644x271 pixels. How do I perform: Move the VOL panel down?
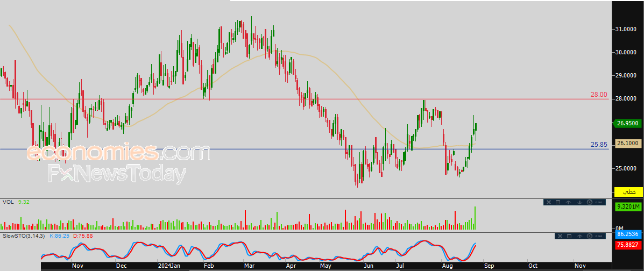579,202
